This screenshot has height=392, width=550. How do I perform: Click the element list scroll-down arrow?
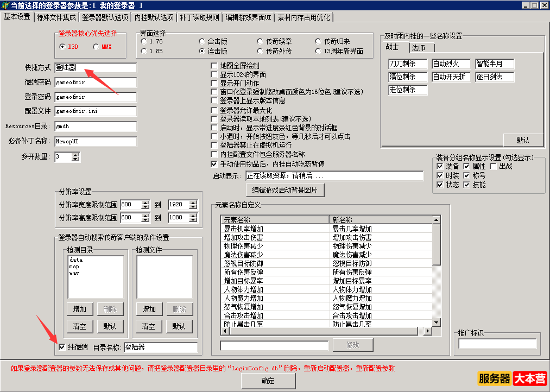437,323
